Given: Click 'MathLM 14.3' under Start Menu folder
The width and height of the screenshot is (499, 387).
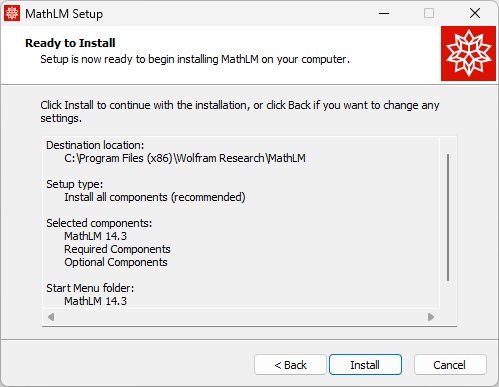Looking at the screenshot, I should click(x=96, y=301).
